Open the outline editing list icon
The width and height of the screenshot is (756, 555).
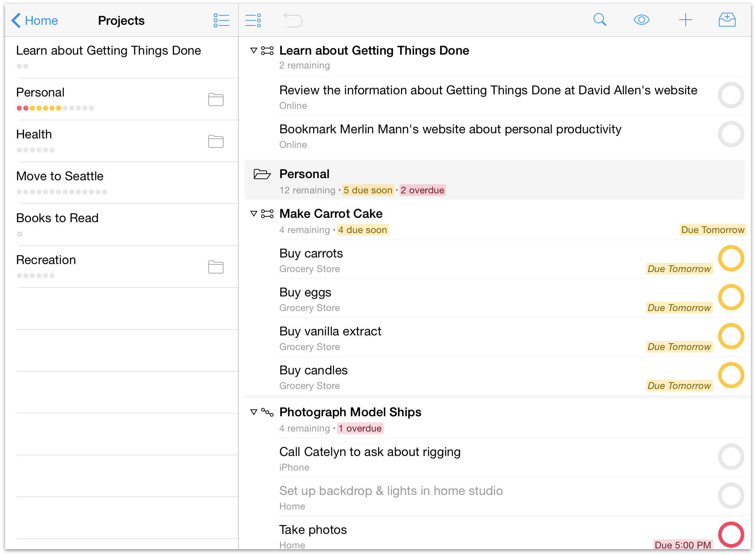(253, 20)
